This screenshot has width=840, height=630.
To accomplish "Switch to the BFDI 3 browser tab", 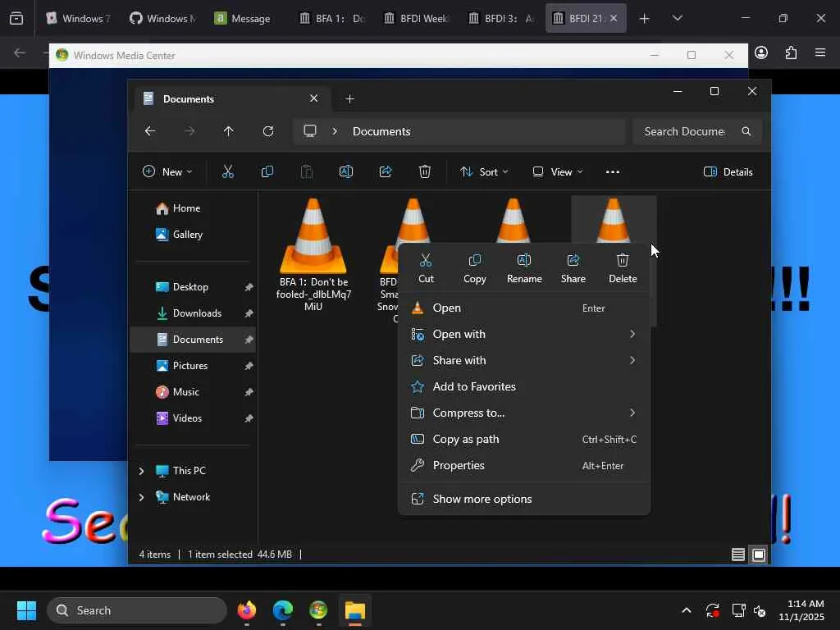I will pos(501,18).
